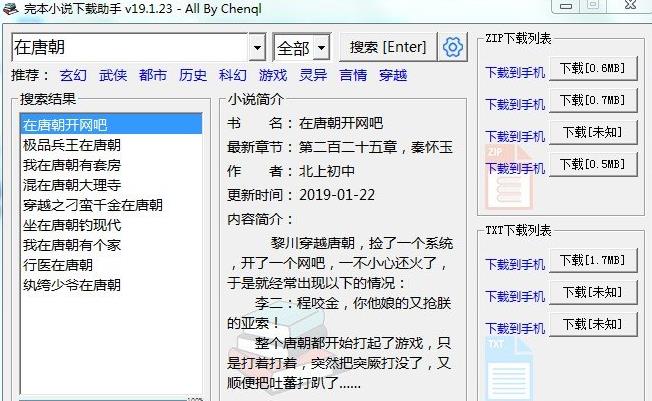
Task: Click ZIP 下载[0.6MB] button
Action: click(593, 68)
